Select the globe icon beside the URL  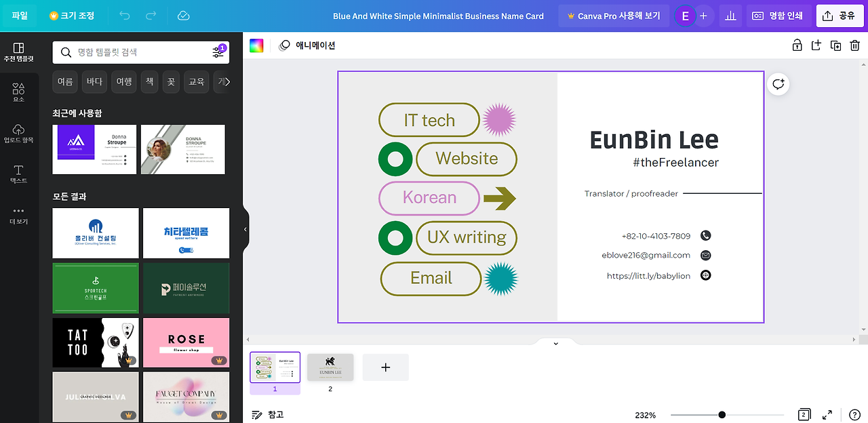705,275
